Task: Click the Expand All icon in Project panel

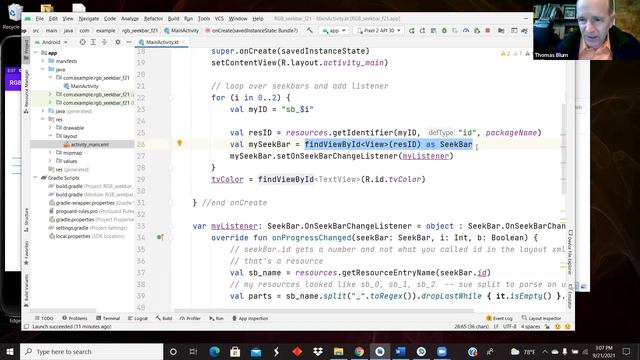Action: point(93,42)
